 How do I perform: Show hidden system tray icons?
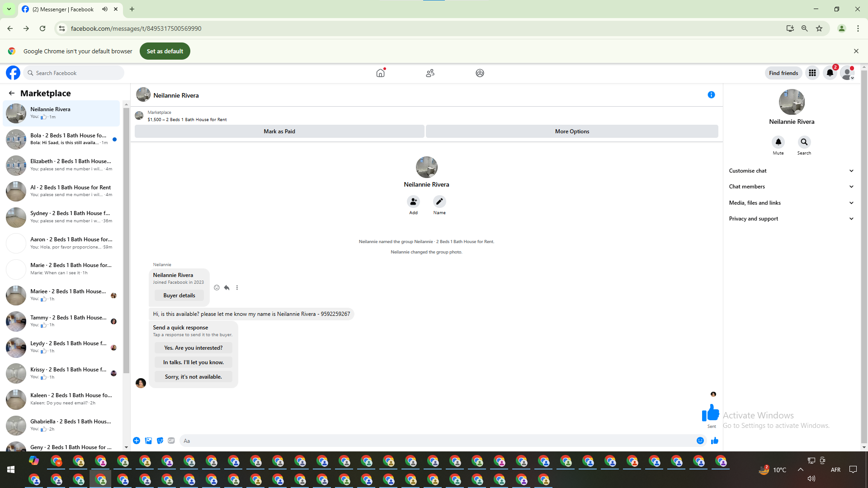coord(801,470)
